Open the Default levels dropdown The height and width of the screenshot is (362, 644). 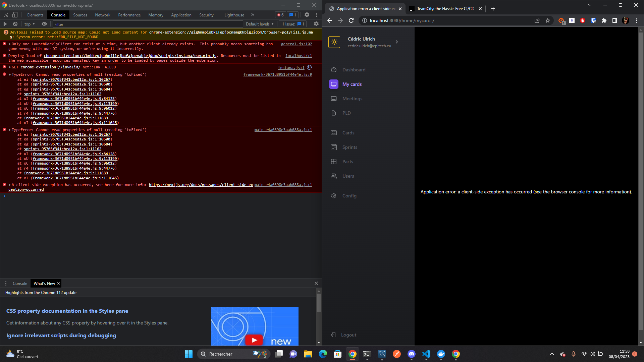[x=260, y=24]
